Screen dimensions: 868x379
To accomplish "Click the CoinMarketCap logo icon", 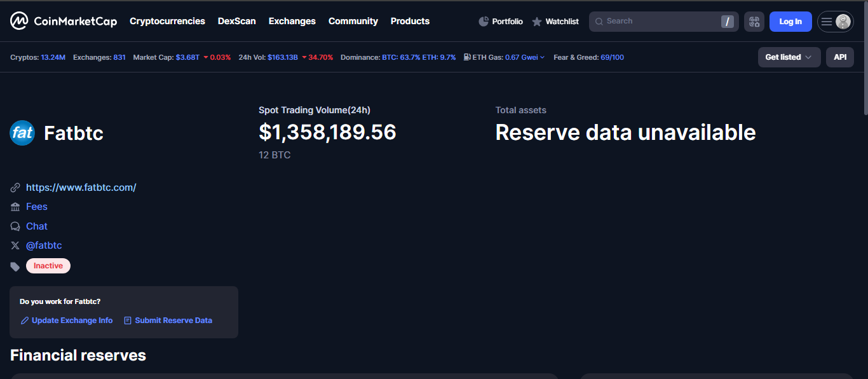I will pyautogui.click(x=19, y=21).
